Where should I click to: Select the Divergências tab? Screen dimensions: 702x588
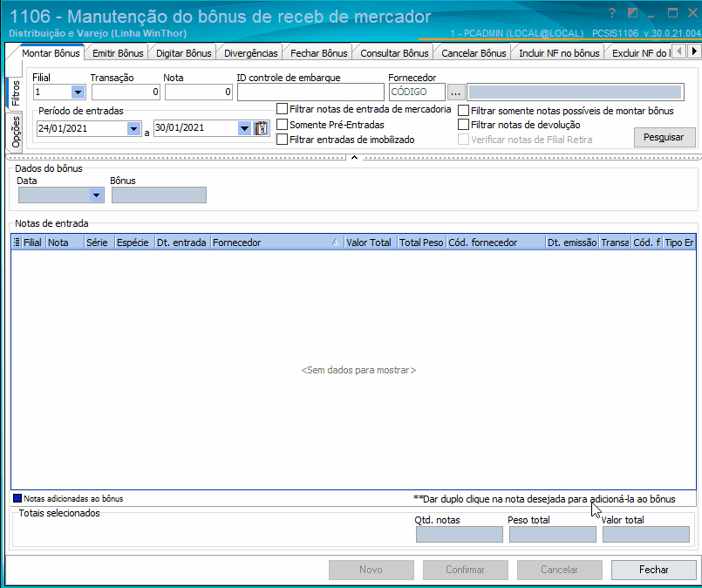tap(251, 53)
